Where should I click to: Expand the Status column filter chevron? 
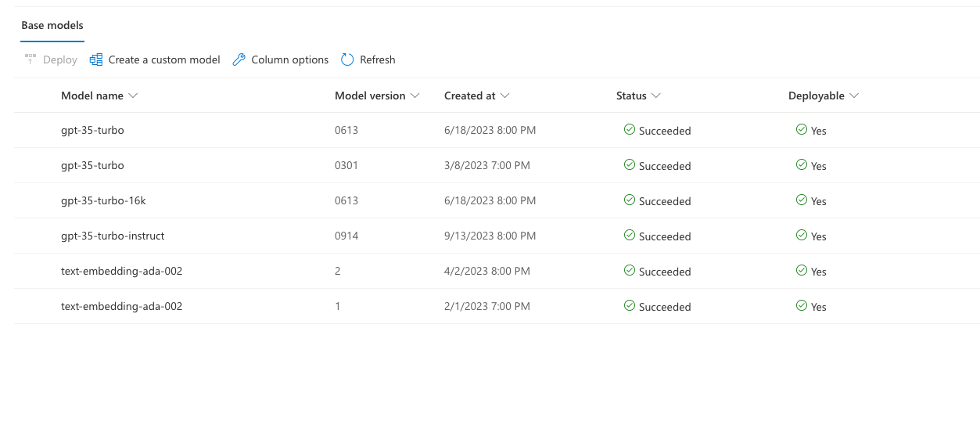point(656,95)
